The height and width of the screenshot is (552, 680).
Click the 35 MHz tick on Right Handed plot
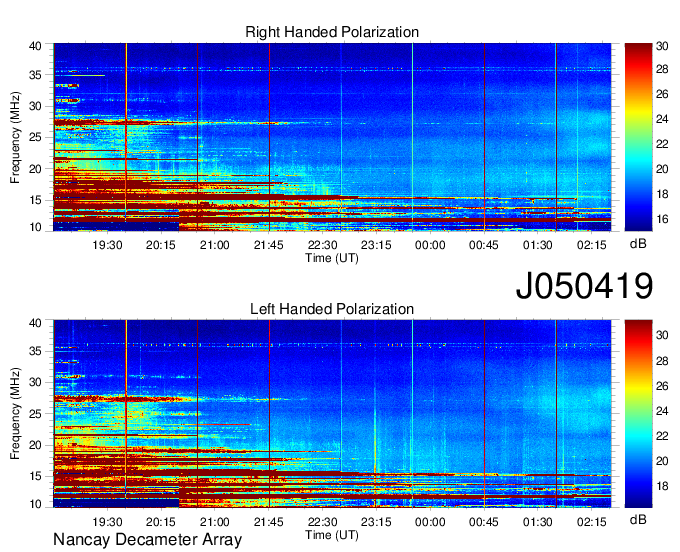pos(35,75)
